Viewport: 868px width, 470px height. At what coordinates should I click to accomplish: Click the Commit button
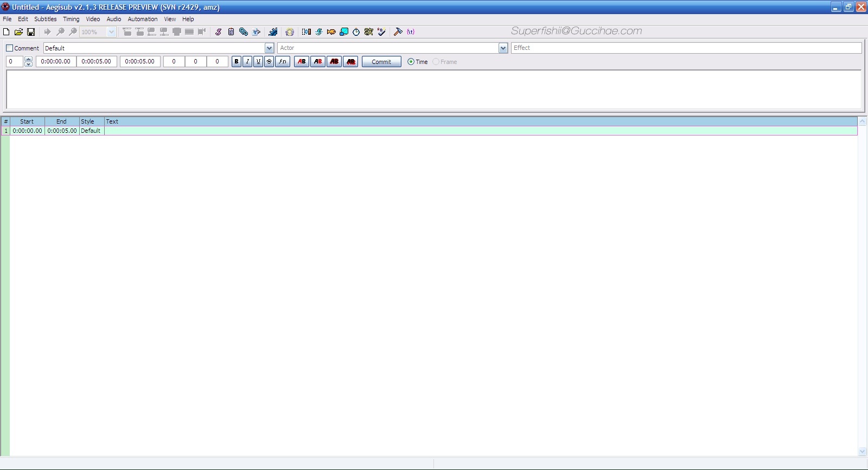coord(381,62)
